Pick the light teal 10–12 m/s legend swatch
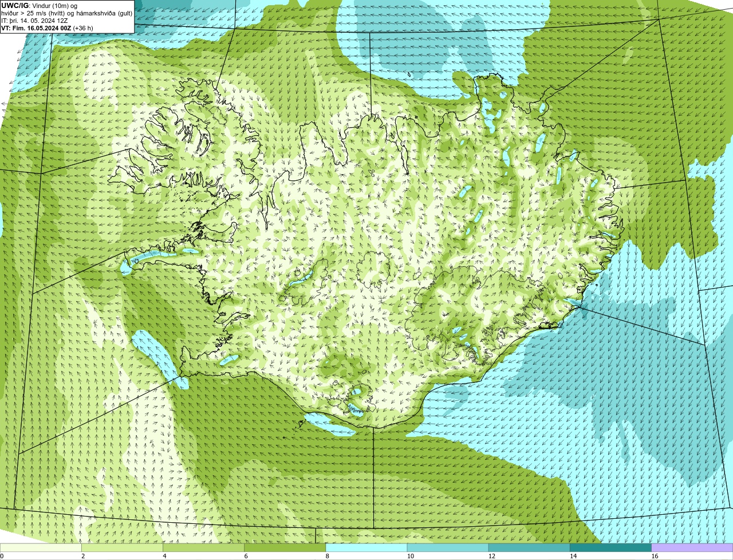Screen dimensions: 733x560 (x=448, y=547)
